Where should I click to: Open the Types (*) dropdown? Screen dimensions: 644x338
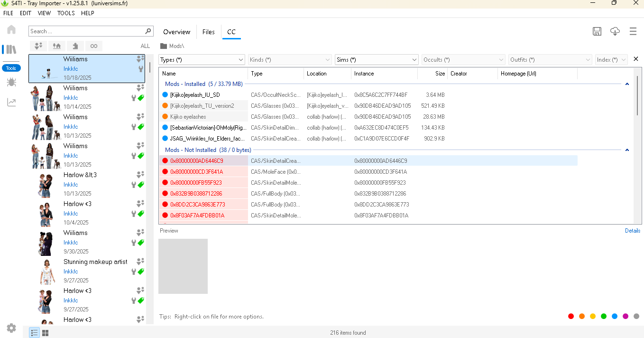(x=202, y=60)
